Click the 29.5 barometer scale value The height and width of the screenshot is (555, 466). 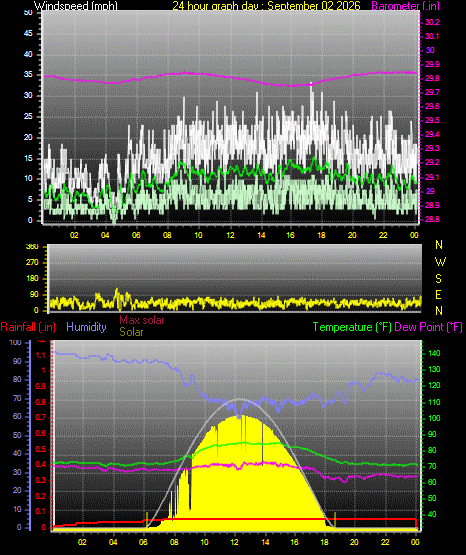[x=432, y=120]
